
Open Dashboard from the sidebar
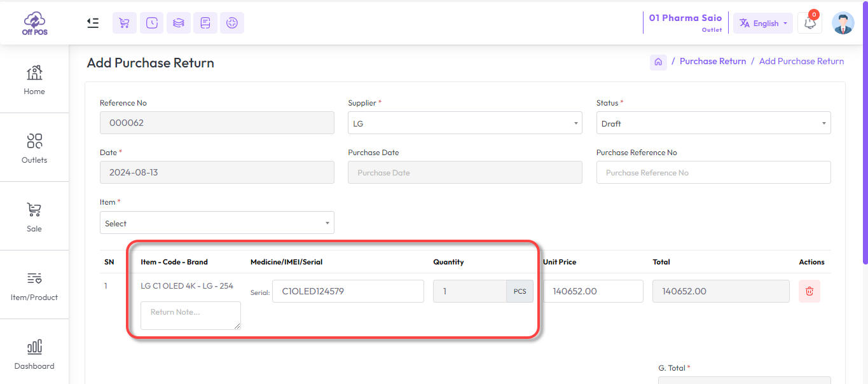click(34, 353)
